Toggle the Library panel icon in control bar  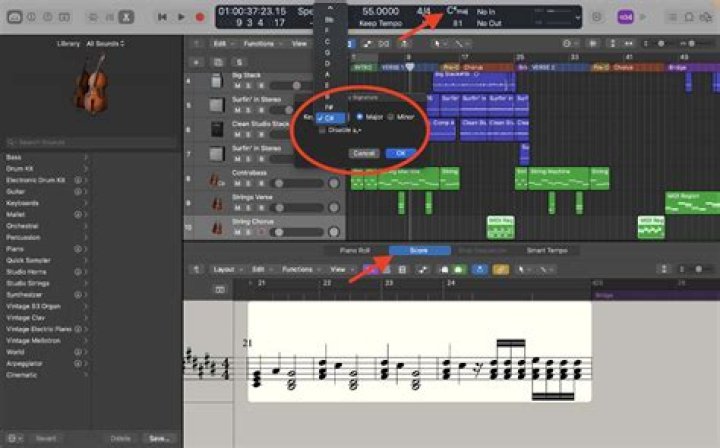(14, 17)
